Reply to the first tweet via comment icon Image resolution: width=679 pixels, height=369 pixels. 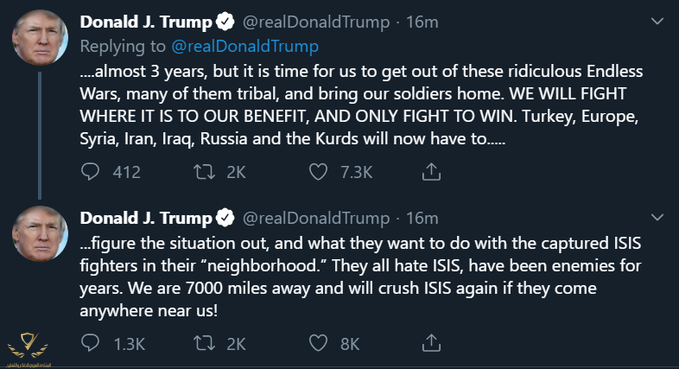point(90,172)
